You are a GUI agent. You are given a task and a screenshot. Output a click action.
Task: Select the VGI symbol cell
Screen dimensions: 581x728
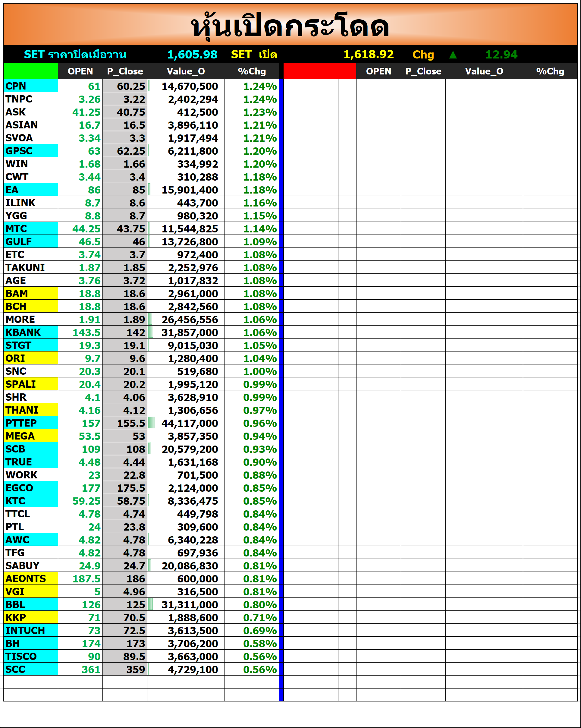(x=31, y=591)
